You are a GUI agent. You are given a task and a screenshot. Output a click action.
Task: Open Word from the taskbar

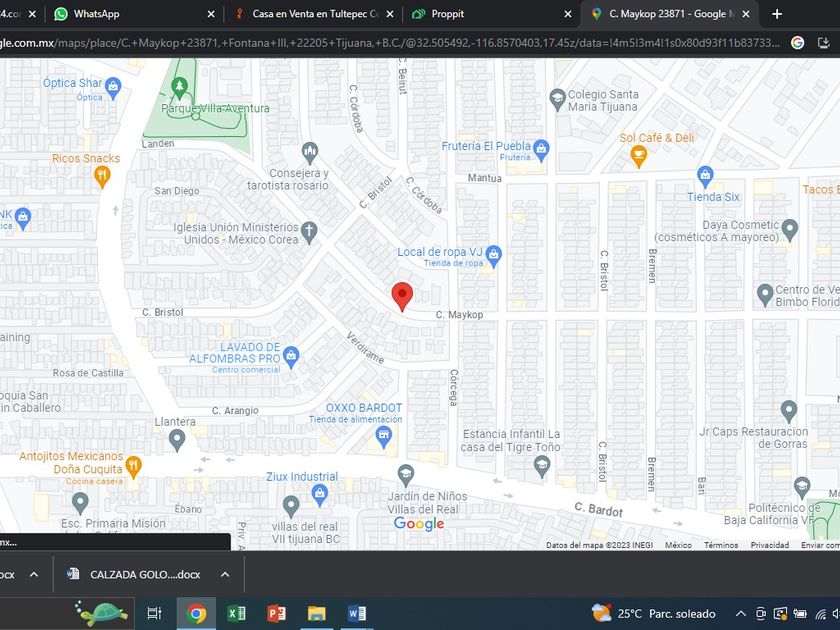[357, 613]
